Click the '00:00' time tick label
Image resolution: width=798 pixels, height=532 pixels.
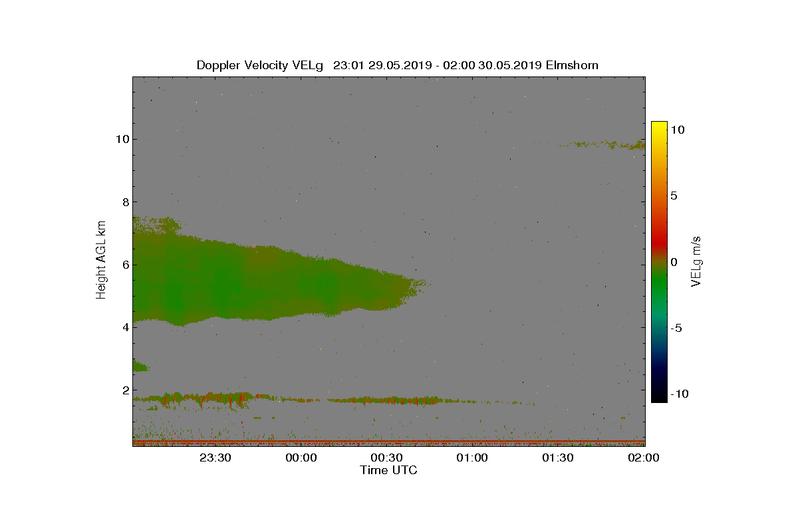(x=302, y=458)
